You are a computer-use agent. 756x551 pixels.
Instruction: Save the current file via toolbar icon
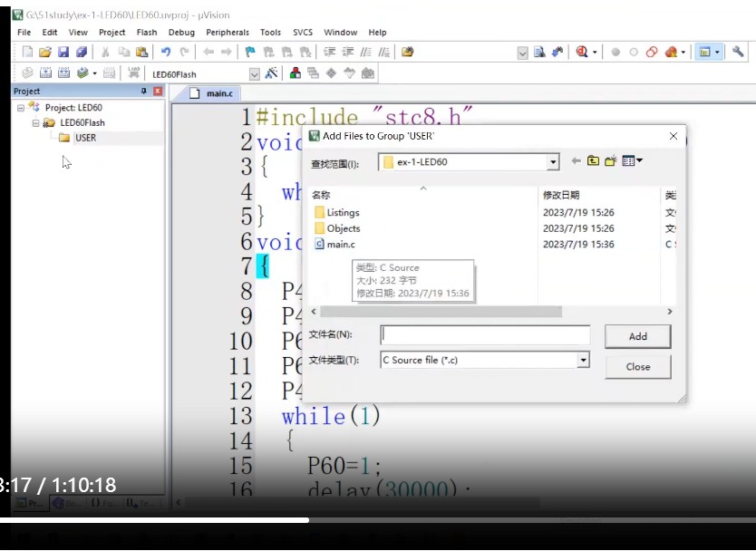click(x=63, y=52)
